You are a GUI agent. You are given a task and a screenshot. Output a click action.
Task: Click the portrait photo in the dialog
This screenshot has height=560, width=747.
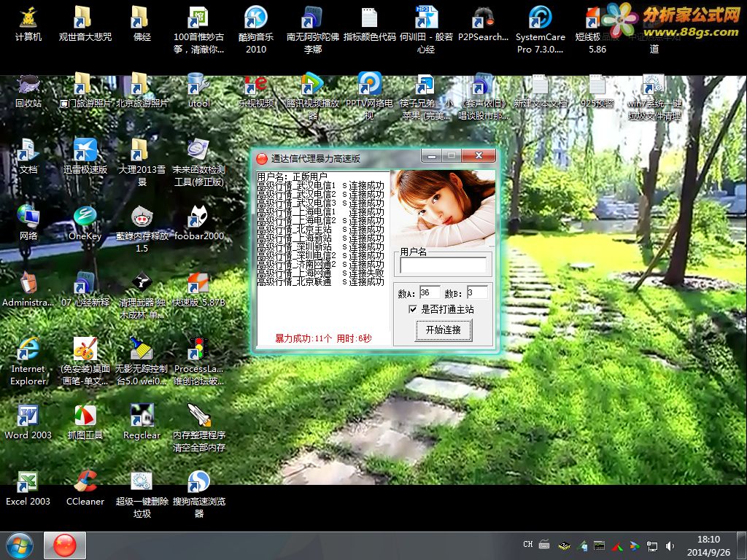coord(443,209)
